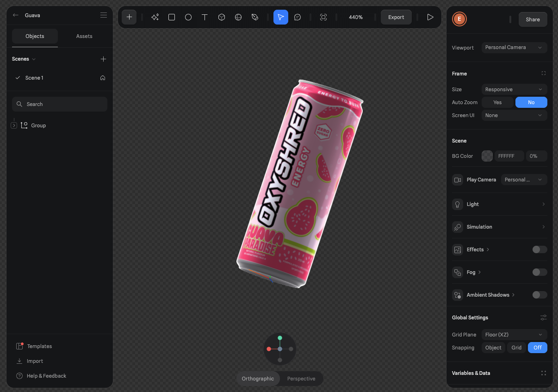Viewport: 558px width, 392px height.
Task: Turn on the Fog toggle
Action: 539,272
